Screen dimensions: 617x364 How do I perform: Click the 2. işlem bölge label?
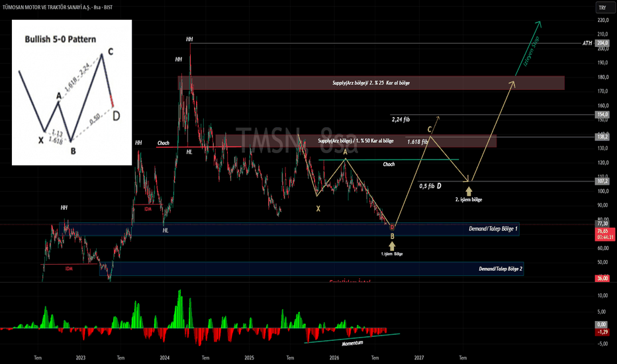click(469, 199)
